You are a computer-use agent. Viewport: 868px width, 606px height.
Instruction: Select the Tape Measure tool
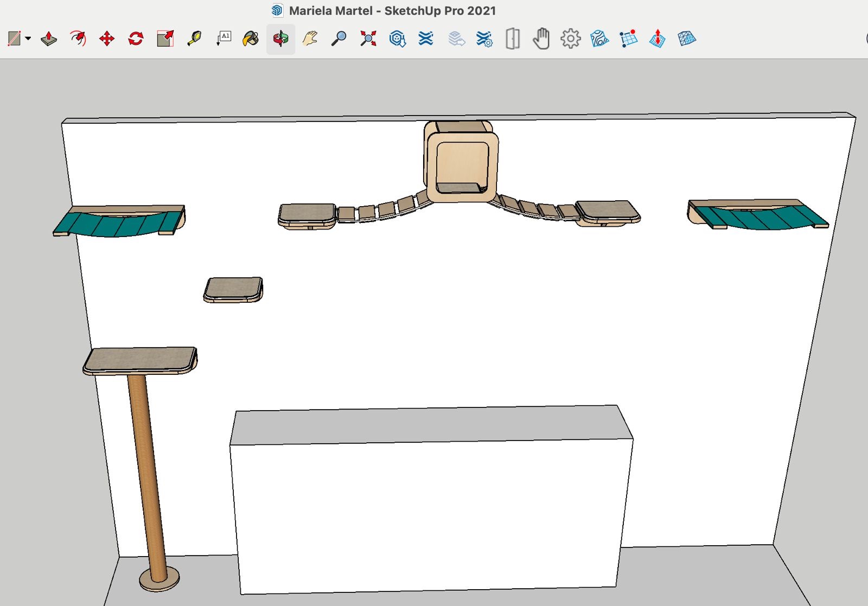click(194, 39)
